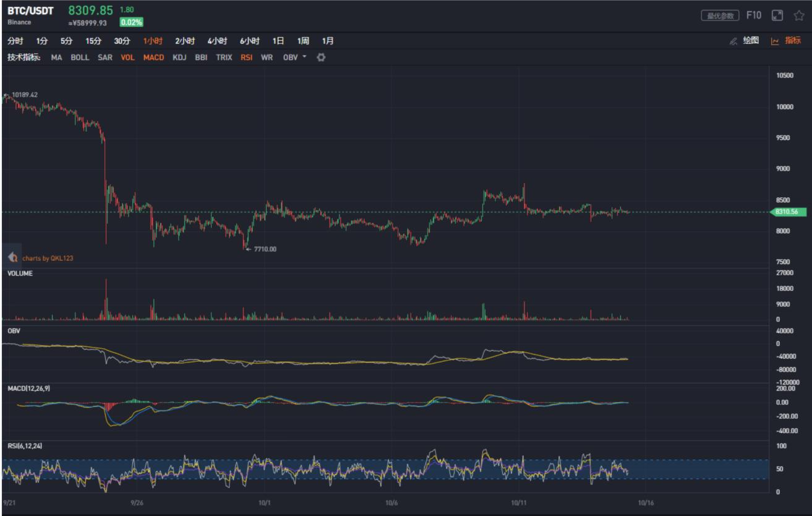Click the fullscreen expand icon
Viewport: 812px width, 516px height.
777,17
